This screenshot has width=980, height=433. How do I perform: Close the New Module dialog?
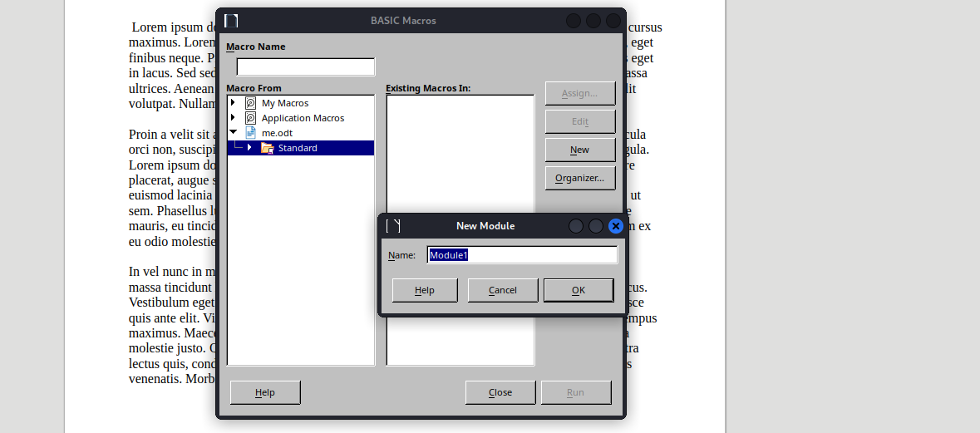pos(616,226)
